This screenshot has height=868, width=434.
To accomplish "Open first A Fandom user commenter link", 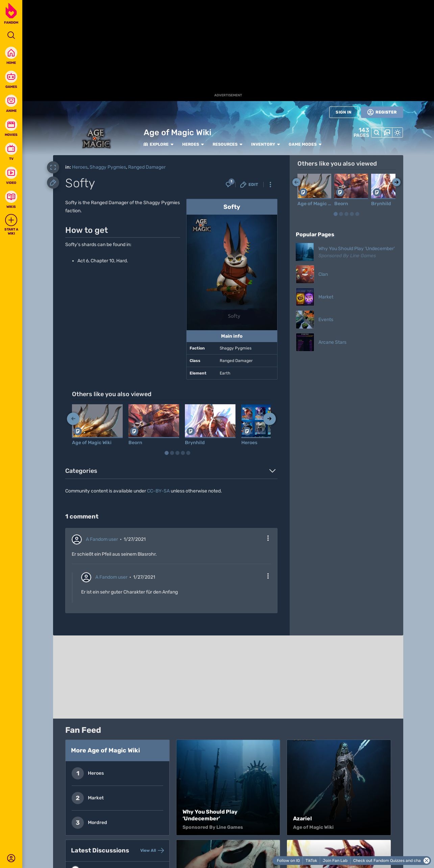I will (x=102, y=539).
